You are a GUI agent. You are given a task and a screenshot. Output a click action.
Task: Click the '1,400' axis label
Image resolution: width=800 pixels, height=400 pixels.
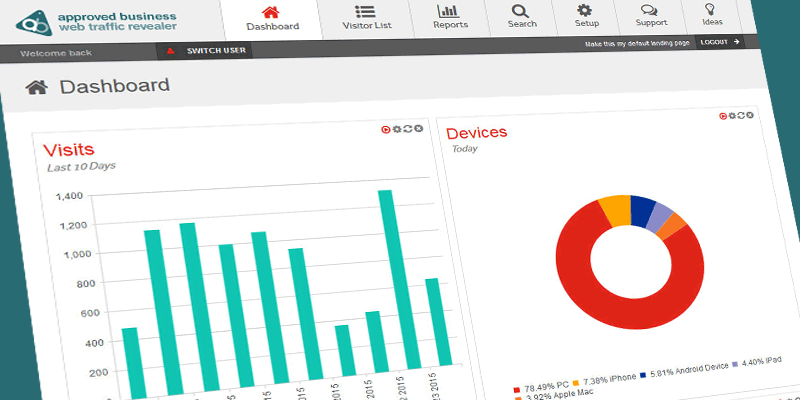71,196
